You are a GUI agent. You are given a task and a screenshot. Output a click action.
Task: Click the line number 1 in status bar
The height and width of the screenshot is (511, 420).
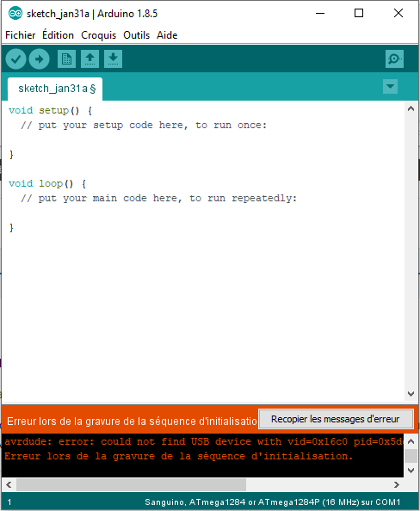tap(9, 502)
